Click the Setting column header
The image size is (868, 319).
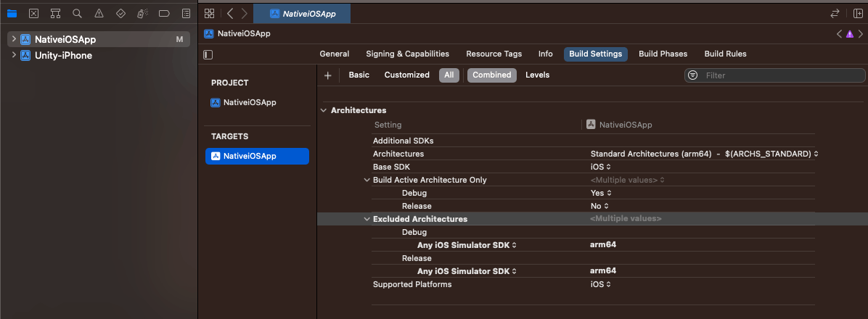point(388,125)
